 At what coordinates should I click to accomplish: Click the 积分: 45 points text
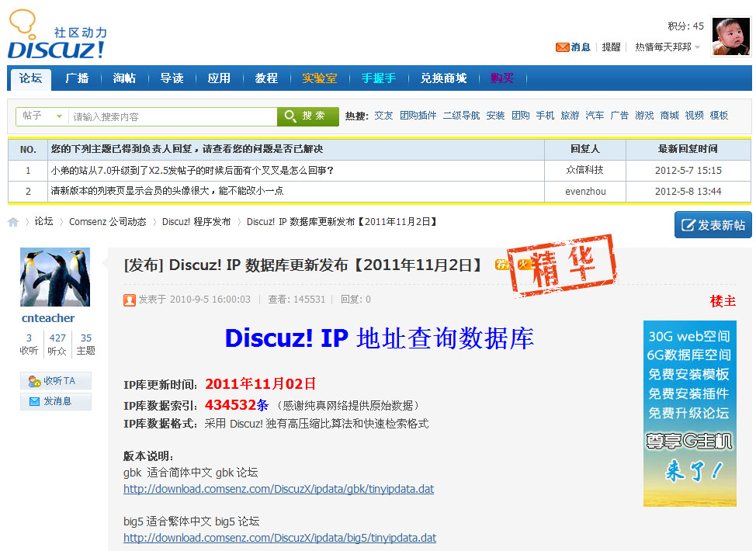(x=685, y=26)
